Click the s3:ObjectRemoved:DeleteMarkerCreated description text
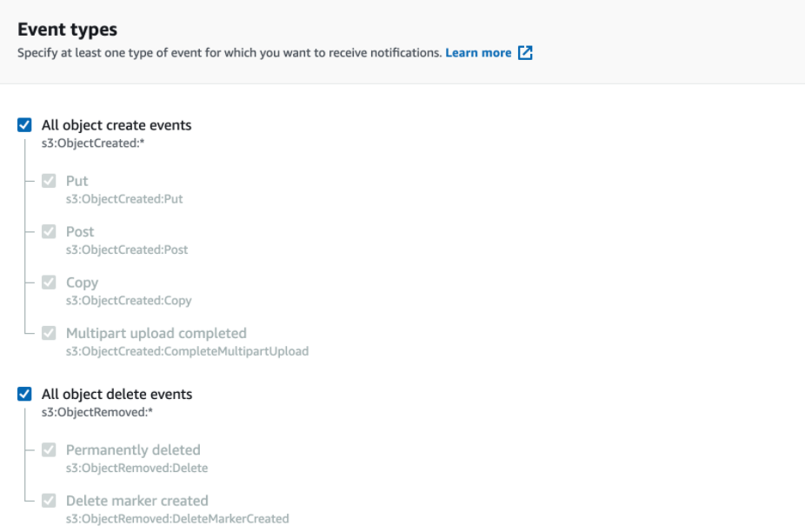805x532 pixels. tap(177, 519)
